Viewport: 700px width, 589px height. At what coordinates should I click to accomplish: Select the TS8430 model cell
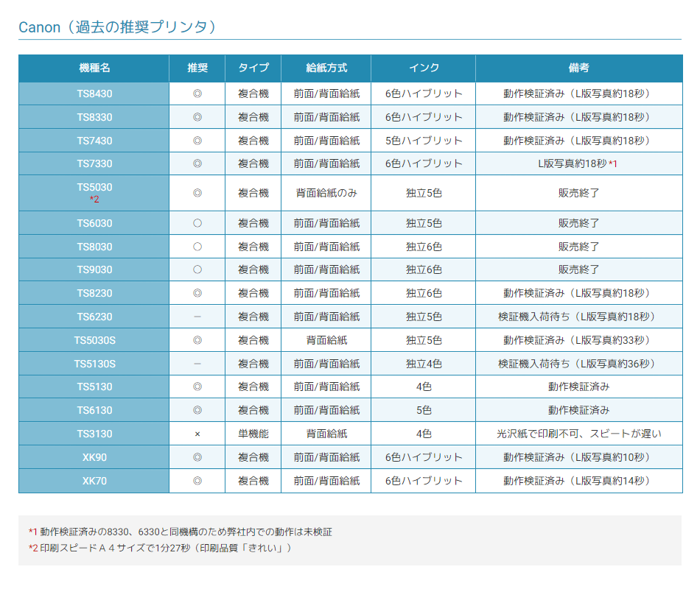pyautogui.click(x=94, y=94)
